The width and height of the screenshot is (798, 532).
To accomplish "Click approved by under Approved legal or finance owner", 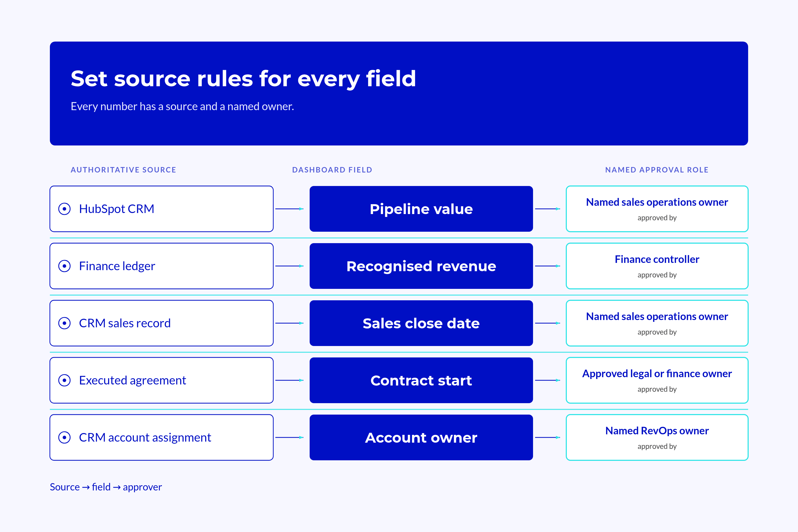I will click(x=657, y=389).
